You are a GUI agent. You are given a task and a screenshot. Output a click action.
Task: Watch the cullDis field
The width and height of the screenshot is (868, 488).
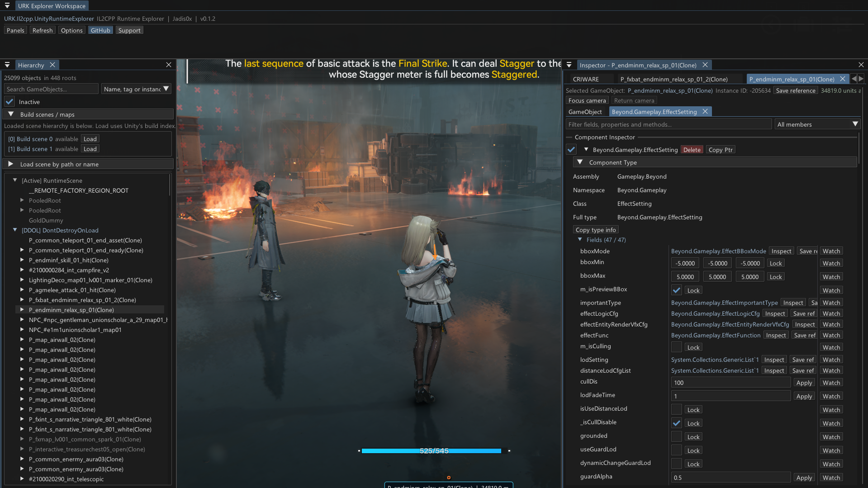coord(831,383)
